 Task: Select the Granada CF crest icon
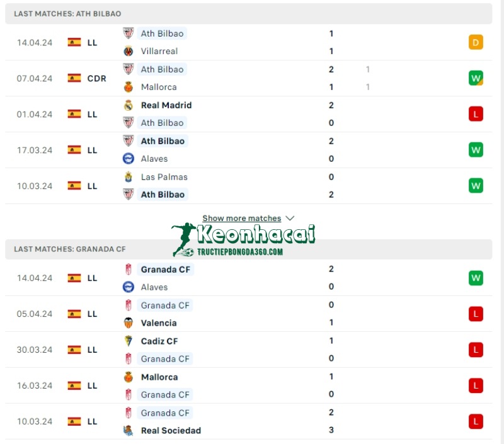coord(128,269)
